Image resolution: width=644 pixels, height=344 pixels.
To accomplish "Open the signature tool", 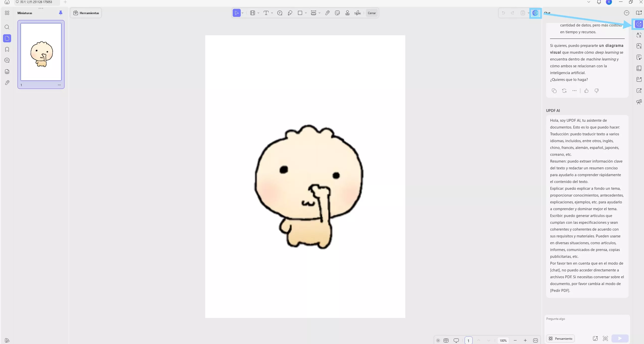I will (358, 13).
